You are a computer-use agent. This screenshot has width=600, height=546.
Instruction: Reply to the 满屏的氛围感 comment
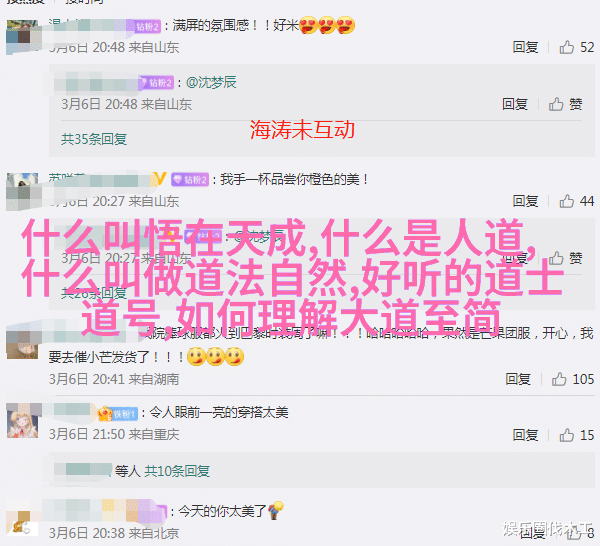(x=525, y=47)
